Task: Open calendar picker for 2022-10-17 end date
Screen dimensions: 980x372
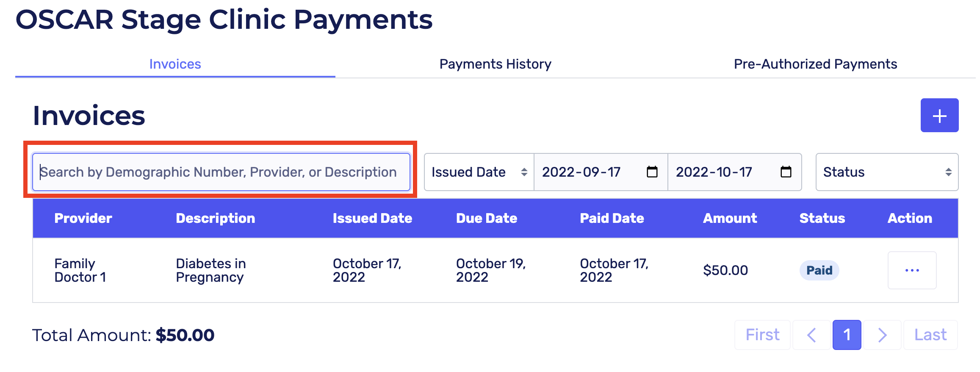Action: 786,172
